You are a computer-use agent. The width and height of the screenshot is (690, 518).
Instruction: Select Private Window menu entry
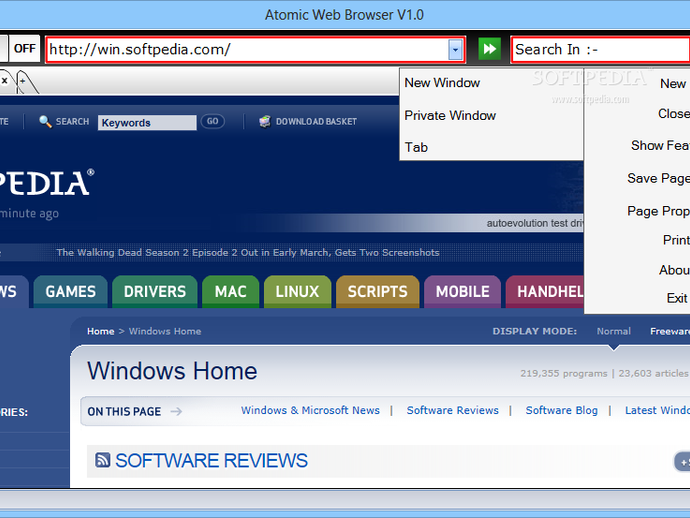450,115
